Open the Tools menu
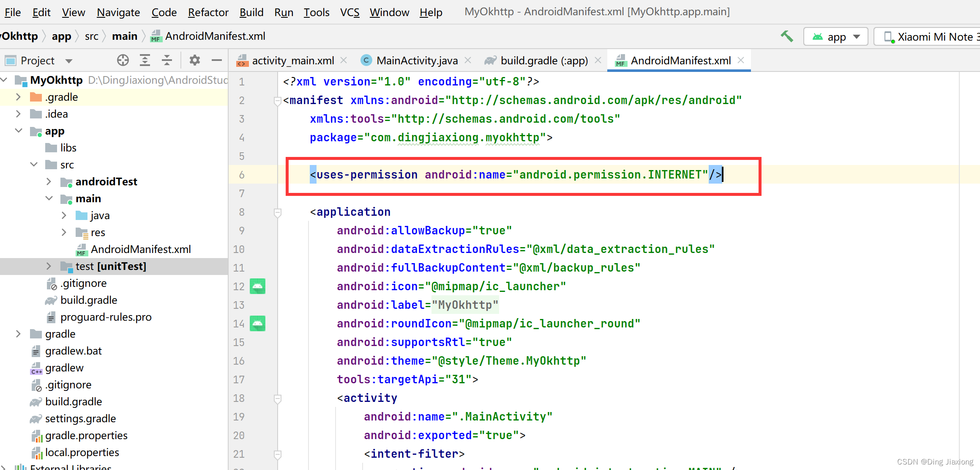This screenshot has height=470, width=980. click(317, 12)
